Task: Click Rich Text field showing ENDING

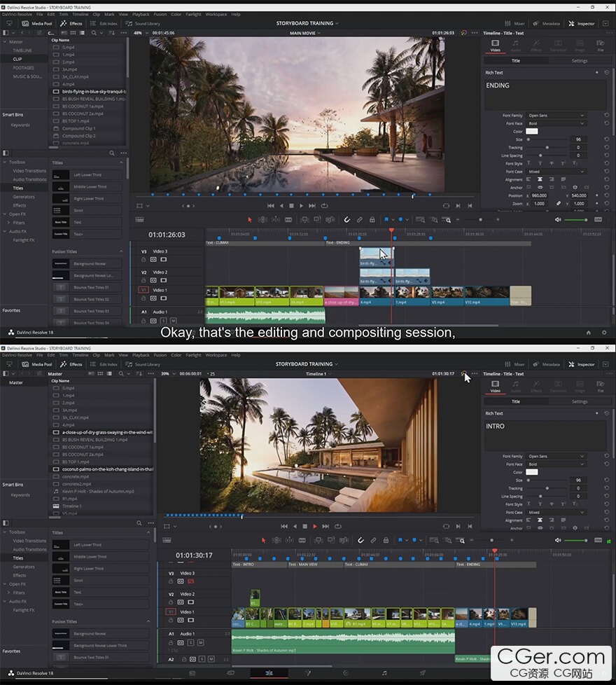Action: 545,95
